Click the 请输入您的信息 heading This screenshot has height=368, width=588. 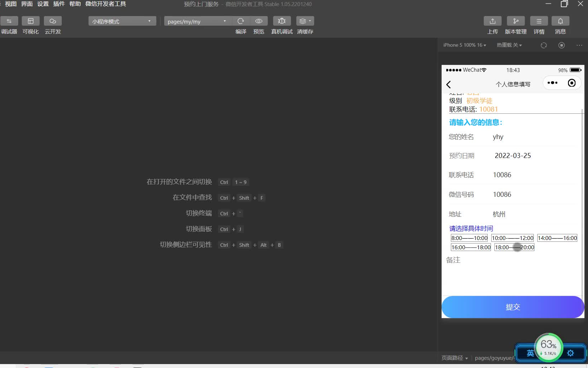[x=476, y=123]
